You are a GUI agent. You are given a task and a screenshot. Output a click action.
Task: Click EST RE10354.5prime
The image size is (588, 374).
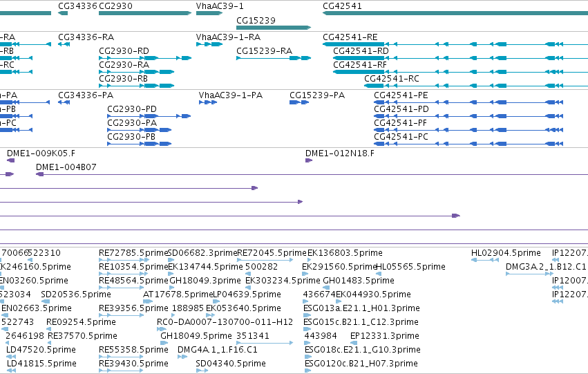(x=133, y=267)
